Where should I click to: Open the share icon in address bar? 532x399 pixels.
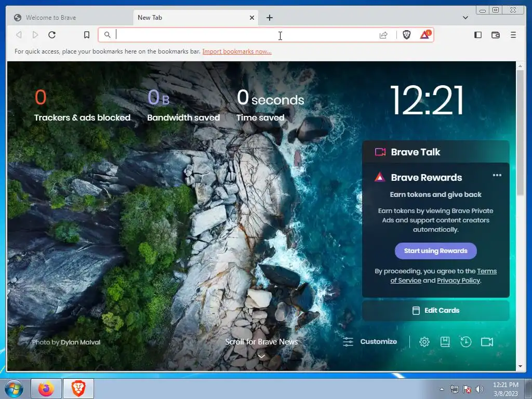tap(383, 35)
